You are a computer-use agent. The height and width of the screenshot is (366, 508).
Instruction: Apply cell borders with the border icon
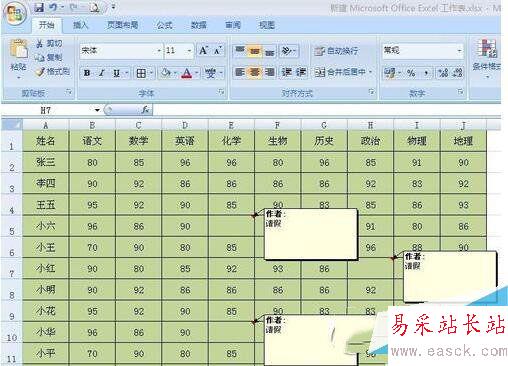[x=141, y=73]
